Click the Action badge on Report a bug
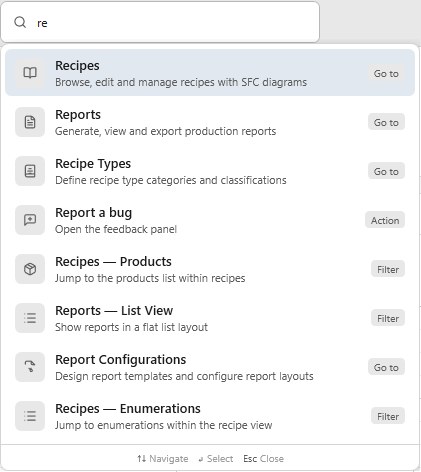 385,220
